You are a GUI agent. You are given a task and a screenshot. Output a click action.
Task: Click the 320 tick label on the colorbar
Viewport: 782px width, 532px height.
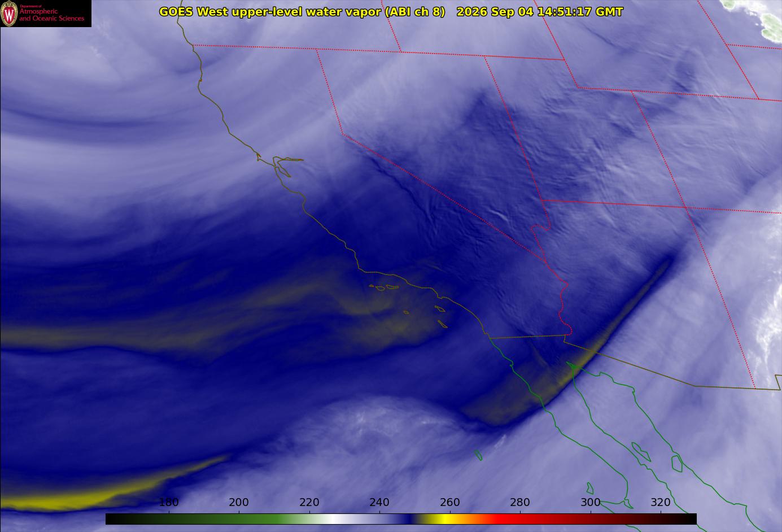(x=661, y=502)
